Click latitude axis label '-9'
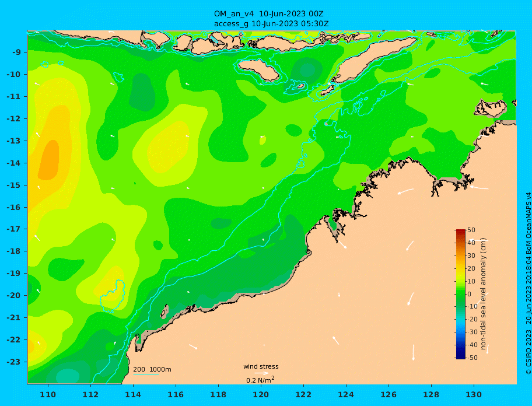Screen dimensions: 532x406 tap(16, 52)
